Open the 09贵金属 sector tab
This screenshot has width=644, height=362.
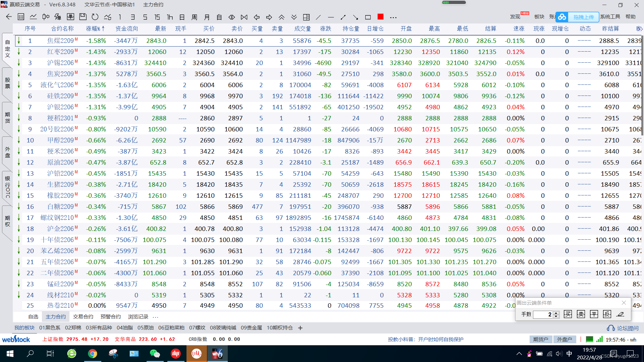(251, 327)
